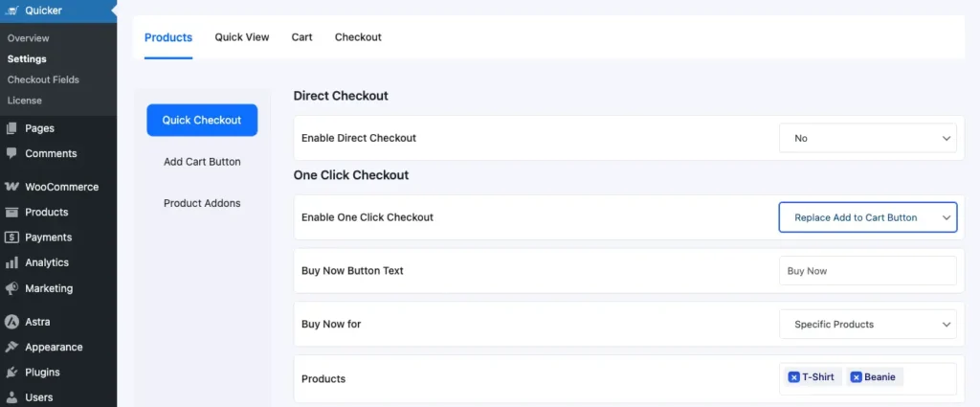Switch to the Quick View tab

pos(242,37)
